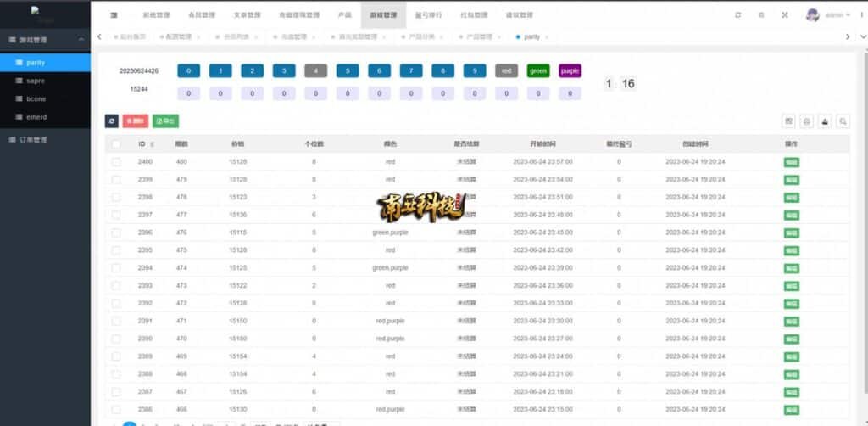
Task: Click the red delete button above table
Action: coord(135,121)
